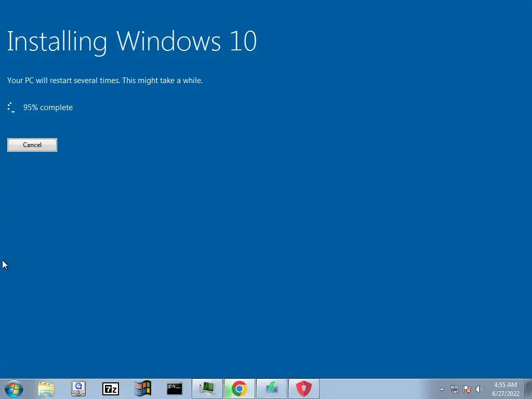Switch to the monitor app on the taskbar
532x399 pixels.
point(207,389)
